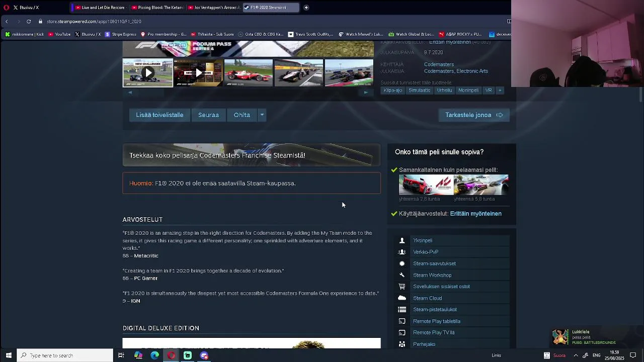Click the address bar URL field
The height and width of the screenshot is (362, 644).
pos(272,22)
